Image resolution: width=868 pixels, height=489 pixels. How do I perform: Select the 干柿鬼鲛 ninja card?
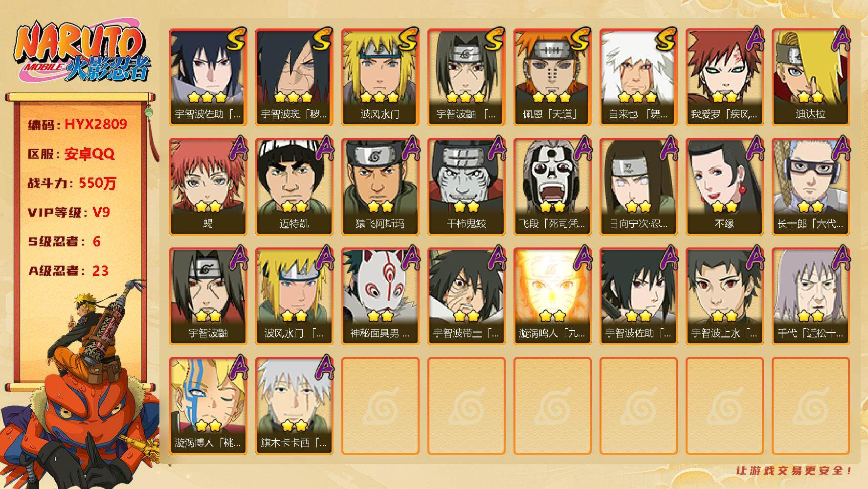pos(466,187)
